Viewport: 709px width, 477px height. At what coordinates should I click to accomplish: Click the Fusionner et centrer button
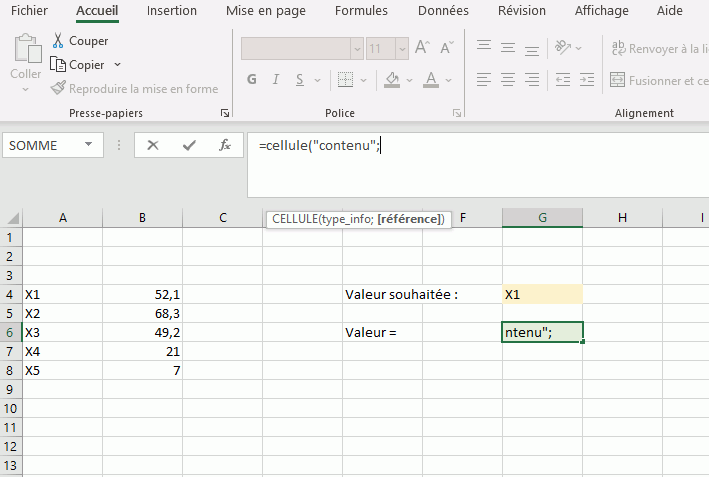[x=659, y=80]
